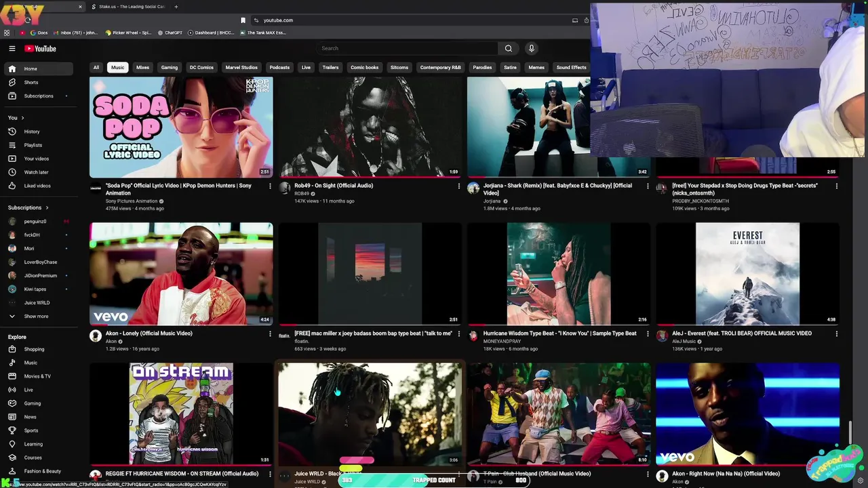Click the magnifier search button
The width and height of the screenshot is (868, 488).
(x=509, y=48)
